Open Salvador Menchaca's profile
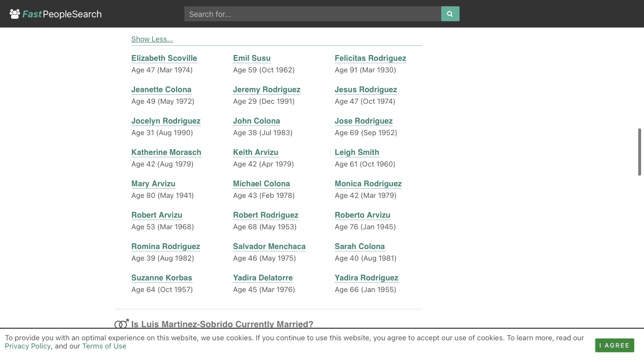This screenshot has width=644, height=362. click(x=269, y=246)
